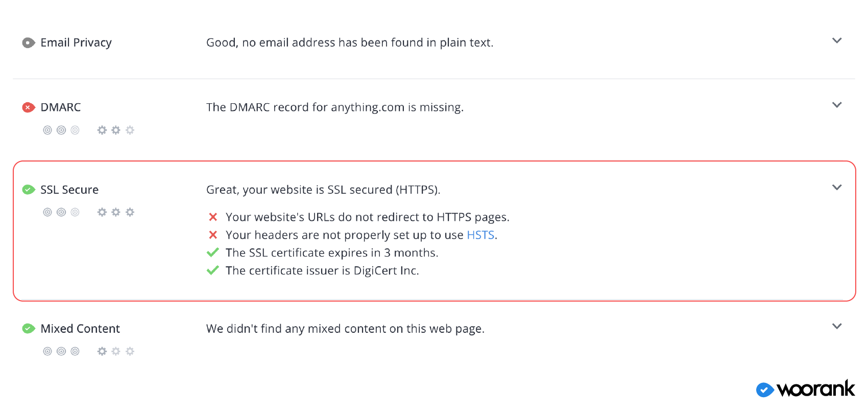Click the eye icon beside Email Privacy
This screenshot has height=413, width=868.
[29, 43]
